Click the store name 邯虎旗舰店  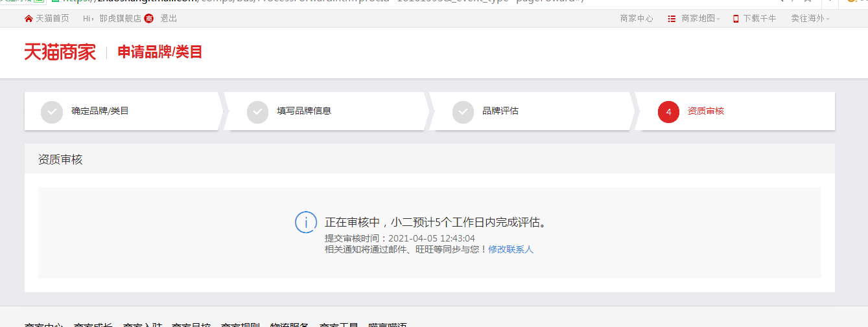pyautogui.click(x=121, y=19)
